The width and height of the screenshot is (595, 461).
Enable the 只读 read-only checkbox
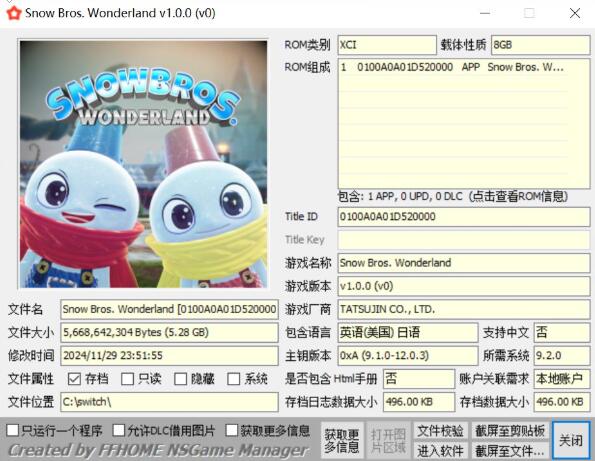(x=128, y=379)
